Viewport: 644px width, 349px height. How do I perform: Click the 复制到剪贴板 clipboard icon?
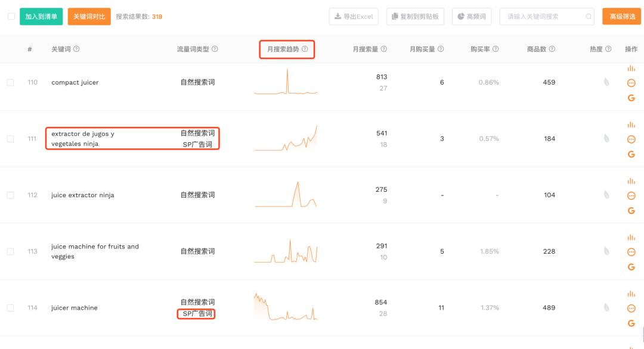click(x=394, y=16)
